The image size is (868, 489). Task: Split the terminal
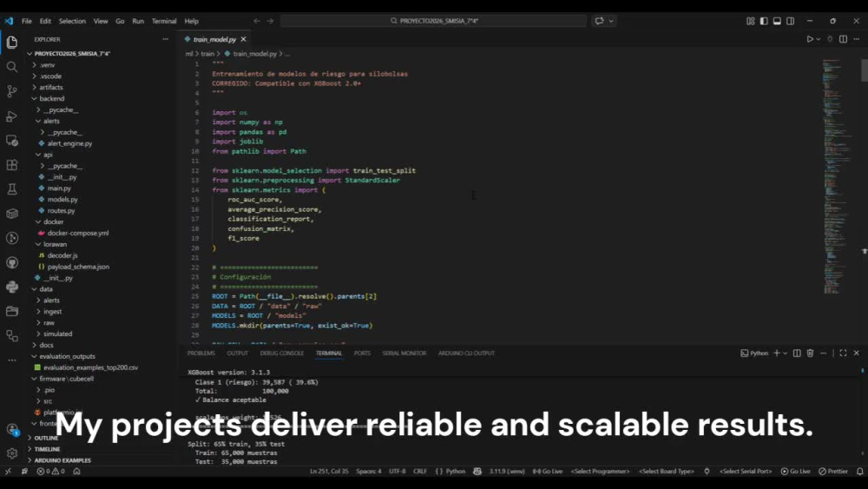[x=797, y=354]
